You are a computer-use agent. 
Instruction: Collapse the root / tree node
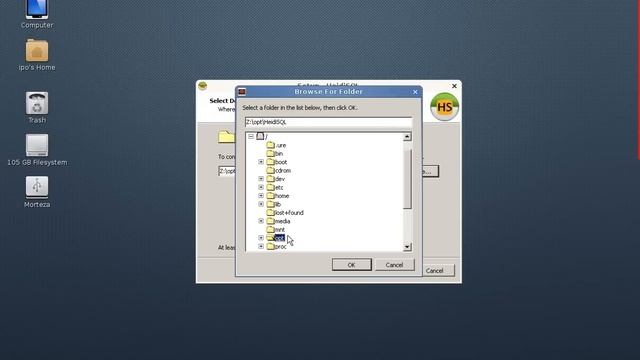pos(251,136)
